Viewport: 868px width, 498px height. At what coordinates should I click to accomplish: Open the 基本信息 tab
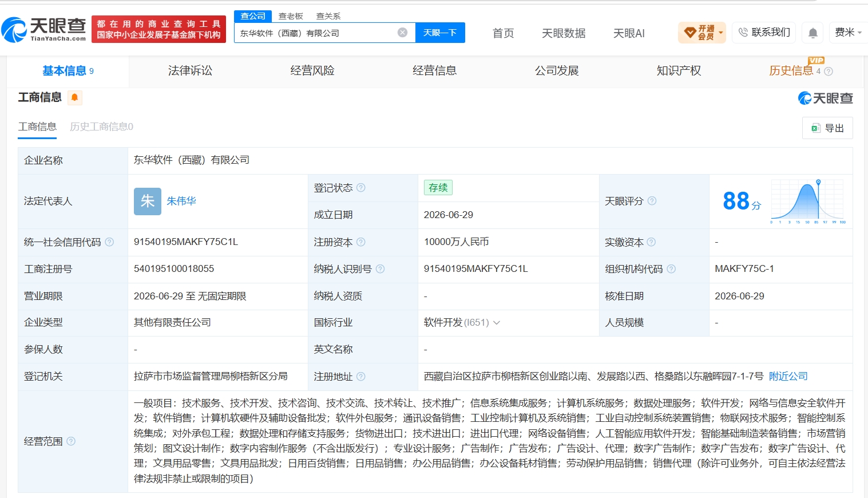tap(68, 71)
